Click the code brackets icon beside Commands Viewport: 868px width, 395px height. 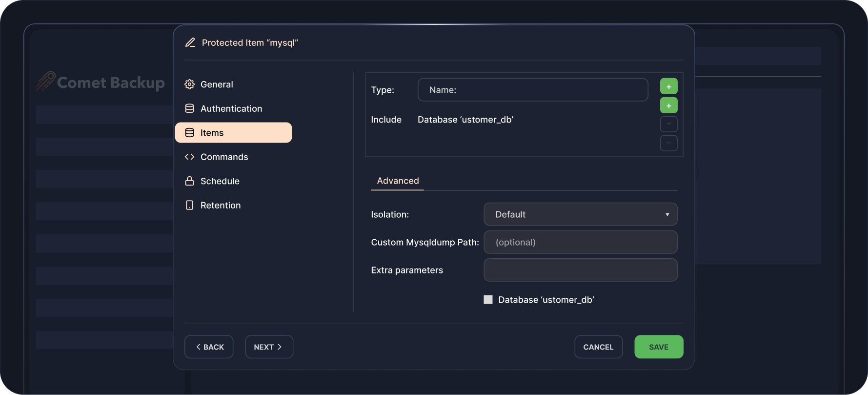tap(189, 157)
